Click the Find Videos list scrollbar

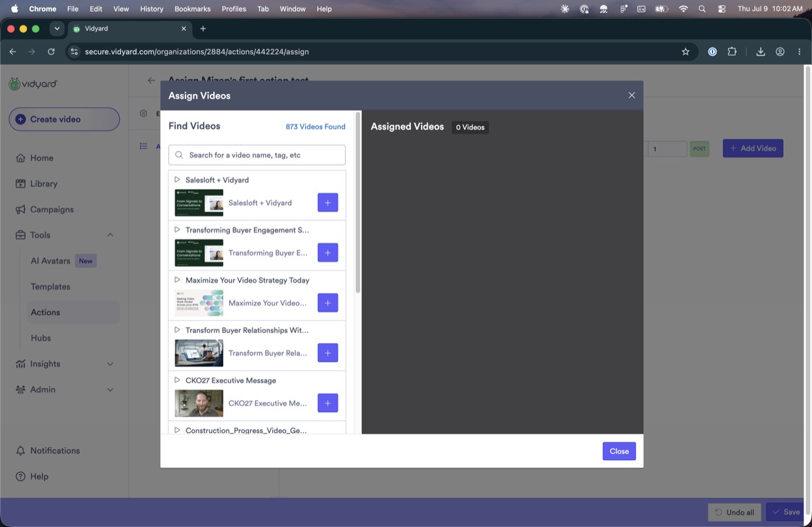(x=358, y=203)
